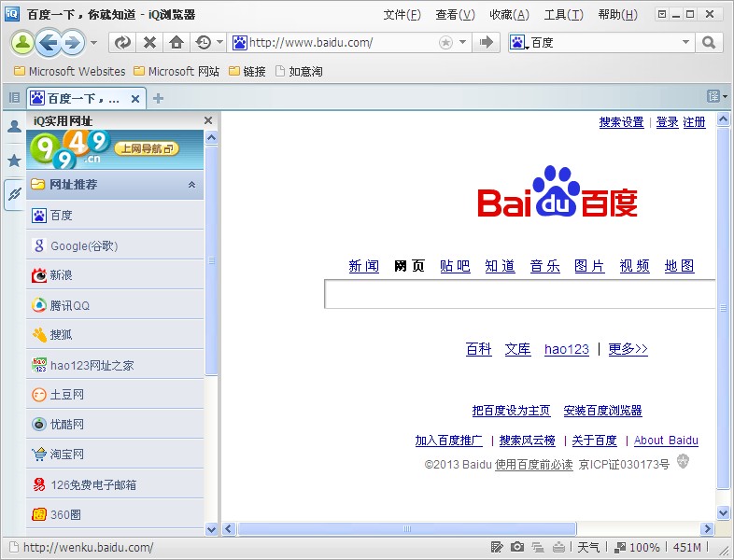Stop page loading with X icon
The image size is (734, 560).
click(x=149, y=43)
